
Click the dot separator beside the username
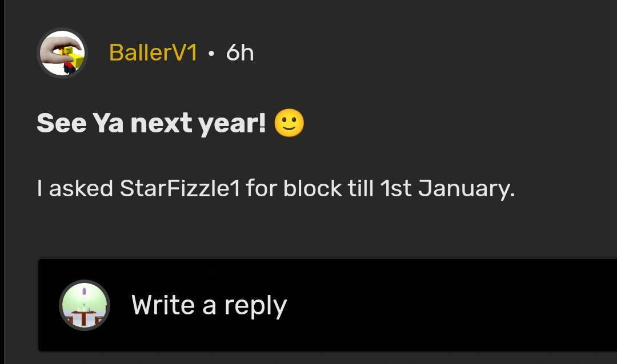click(211, 54)
